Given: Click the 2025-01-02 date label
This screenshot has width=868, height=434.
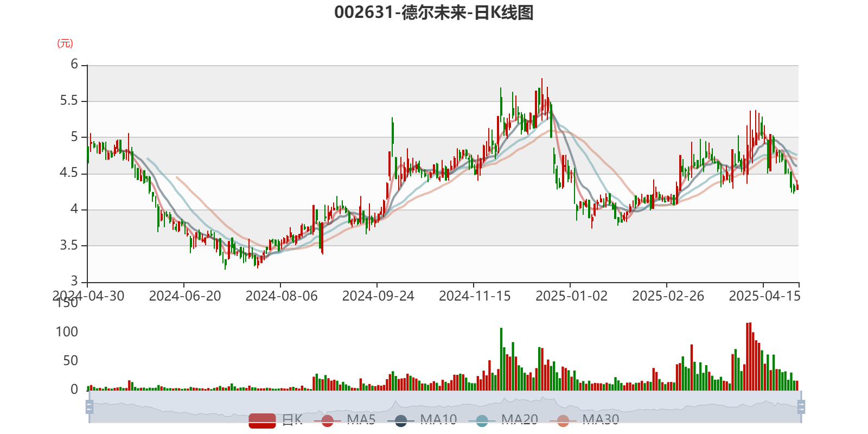Looking at the screenshot, I should [x=572, y=296].
